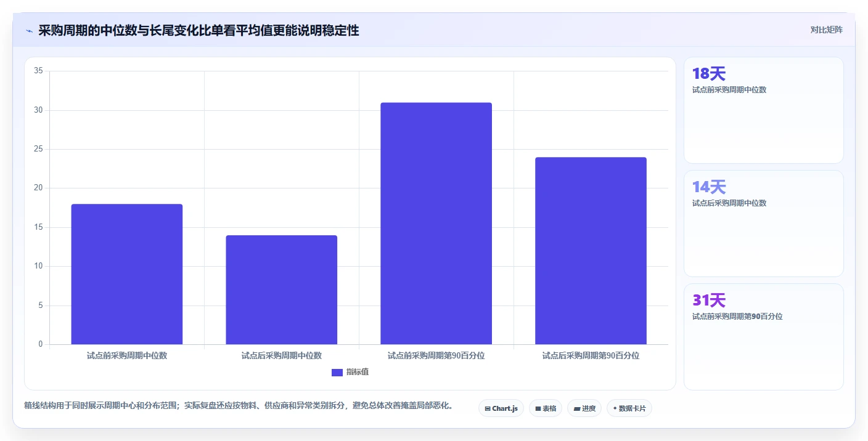Select the 数据卡片 chip
Screen dimensions: 868x441
629,408
